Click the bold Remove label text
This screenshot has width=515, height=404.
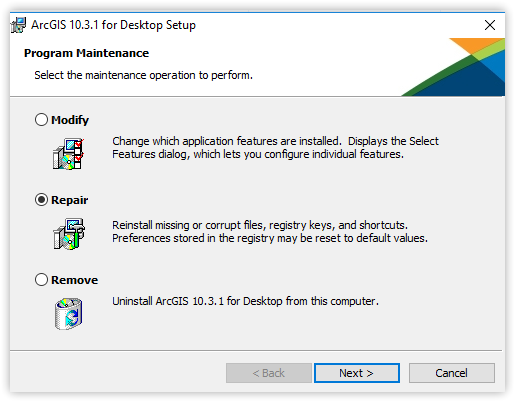75,280
